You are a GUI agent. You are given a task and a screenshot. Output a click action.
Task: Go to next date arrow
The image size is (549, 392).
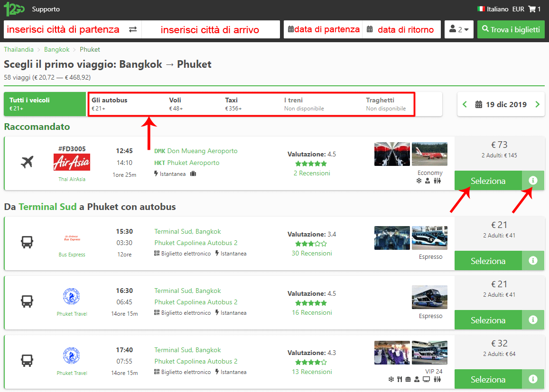(538, 104)
